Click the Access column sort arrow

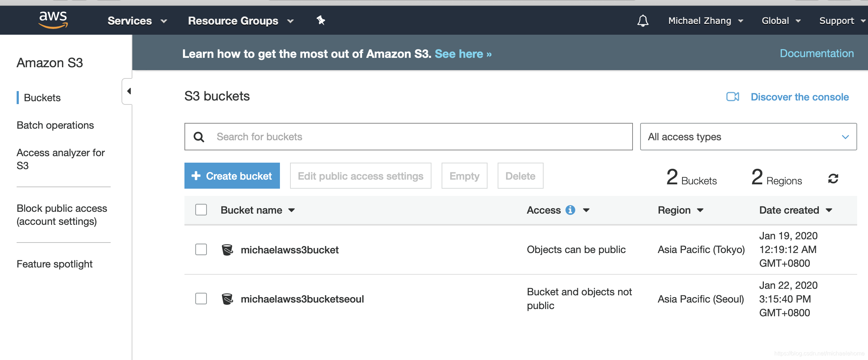[586, 210]
